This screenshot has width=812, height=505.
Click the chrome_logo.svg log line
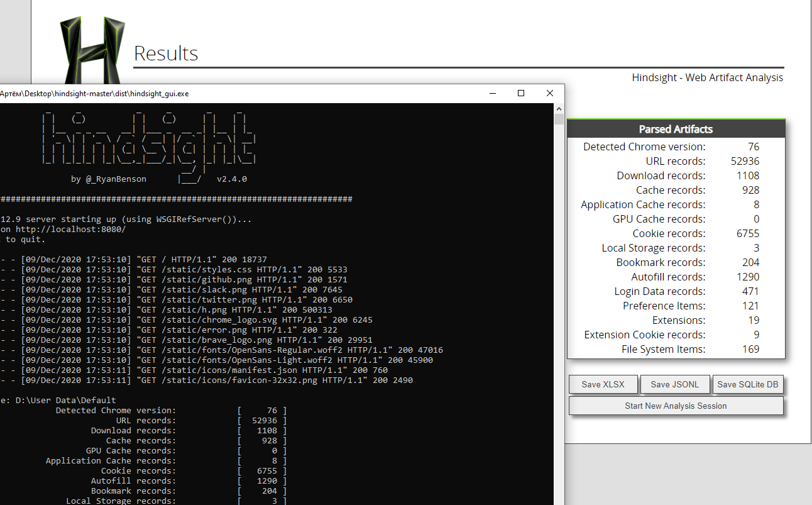click(186, 319)
